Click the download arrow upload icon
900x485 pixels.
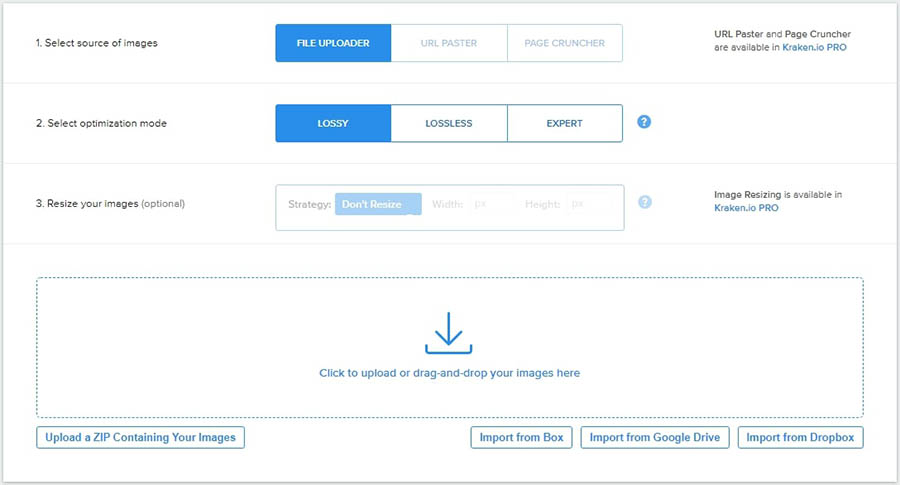[449, 333]
